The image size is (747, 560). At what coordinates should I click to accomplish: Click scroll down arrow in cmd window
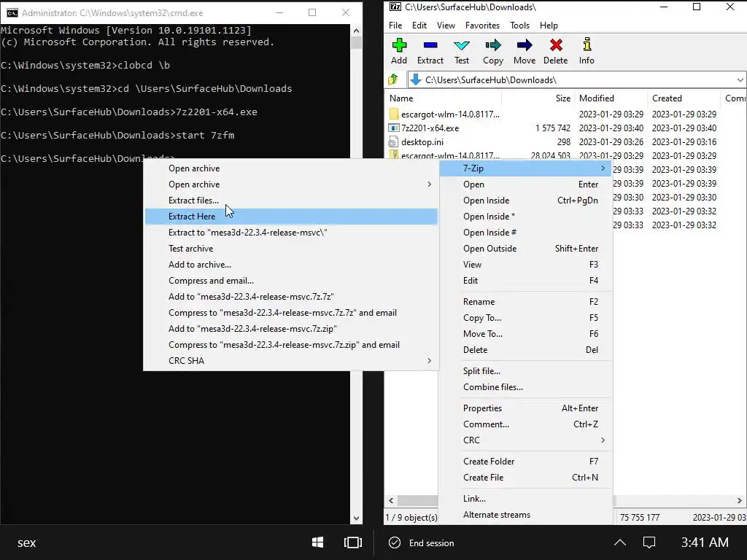(x=356, y=518)
